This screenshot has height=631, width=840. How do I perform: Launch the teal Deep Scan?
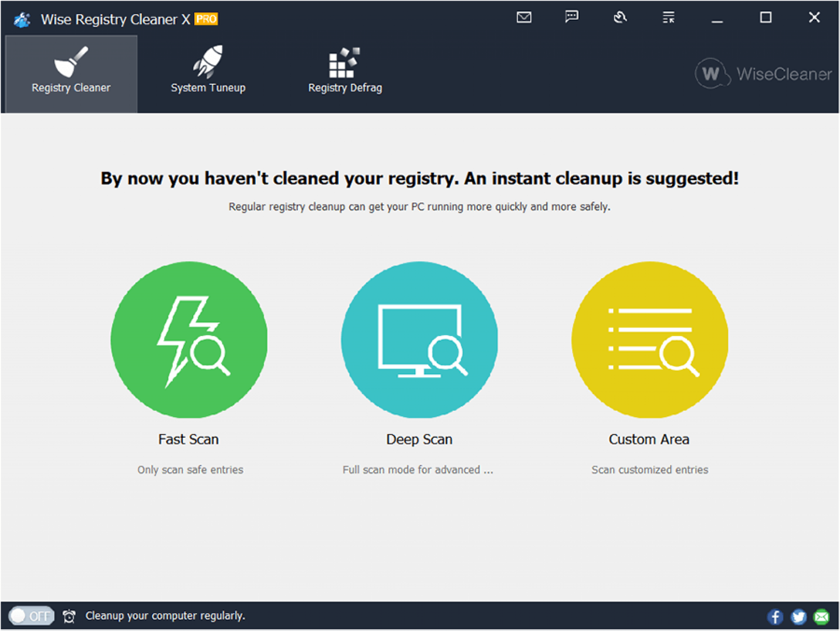click(420, 340)
